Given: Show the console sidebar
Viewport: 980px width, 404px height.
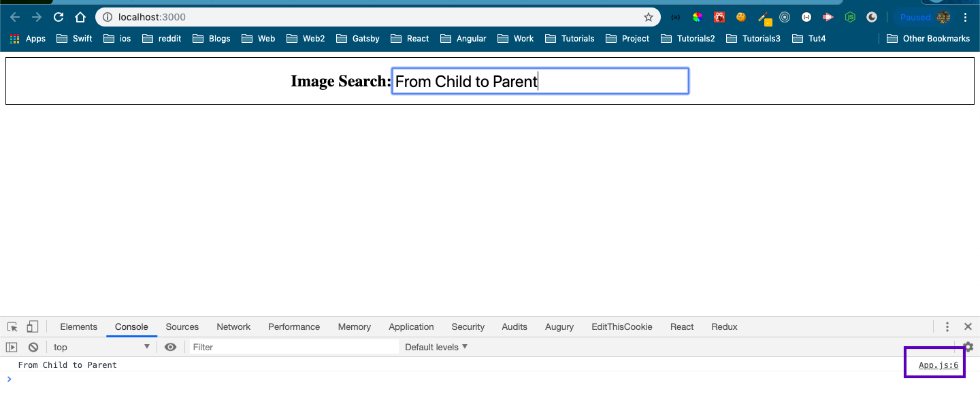Looking at the screenshot, I should click(12, 348).
